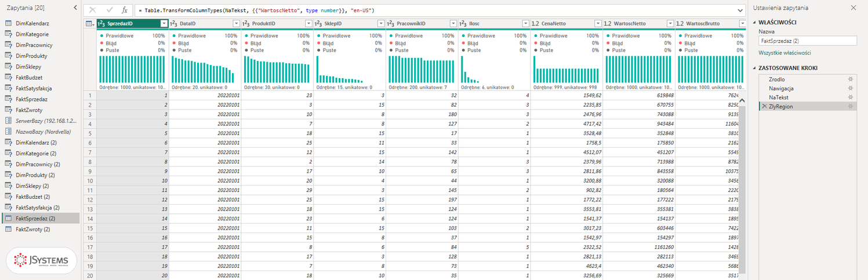Screen dimensions: 868x280
Task: Open ProduktID column filter dropdown
Action: coord(308,23)
